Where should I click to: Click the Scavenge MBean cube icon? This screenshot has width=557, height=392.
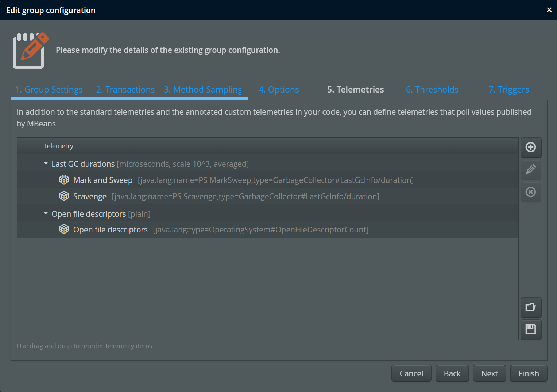(x=64, y=196)
